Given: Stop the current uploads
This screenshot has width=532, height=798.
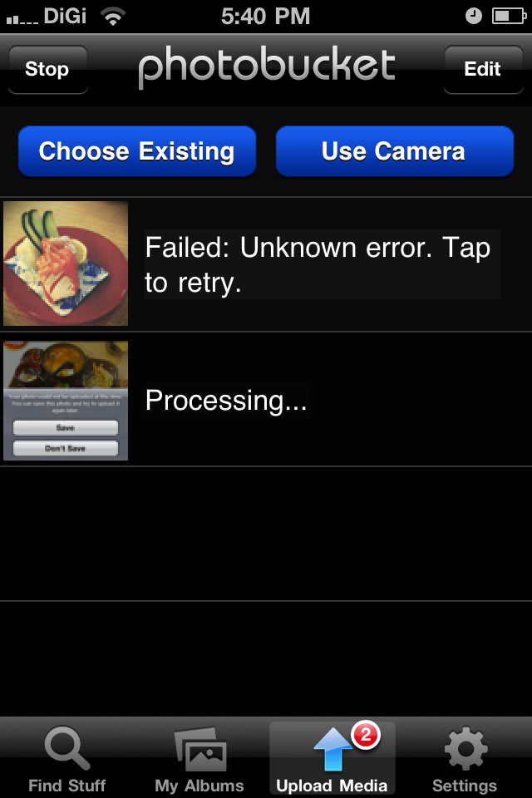Looking at the screenshot, I should pos(48,69).
